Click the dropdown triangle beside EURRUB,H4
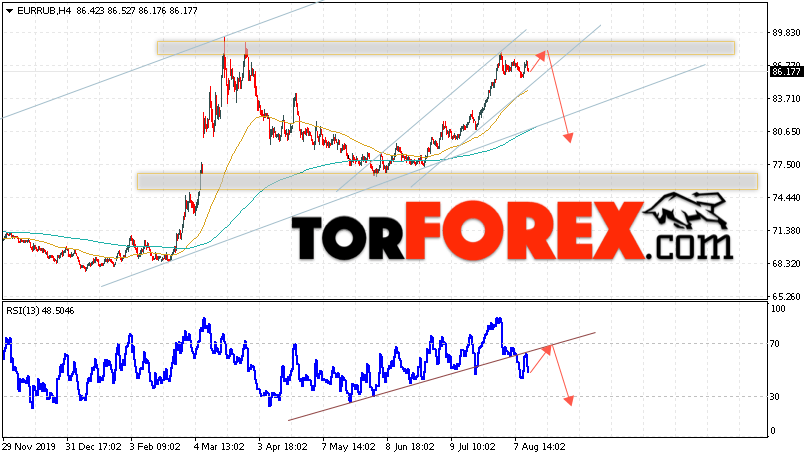808x458 pixels. [x=9, y=11]
